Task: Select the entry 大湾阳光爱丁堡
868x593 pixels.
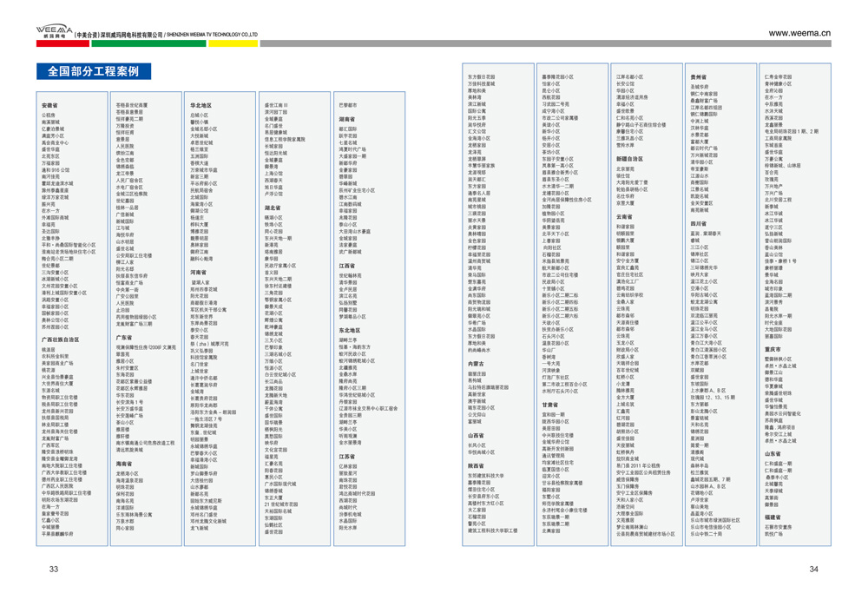Action: point(632,182)
